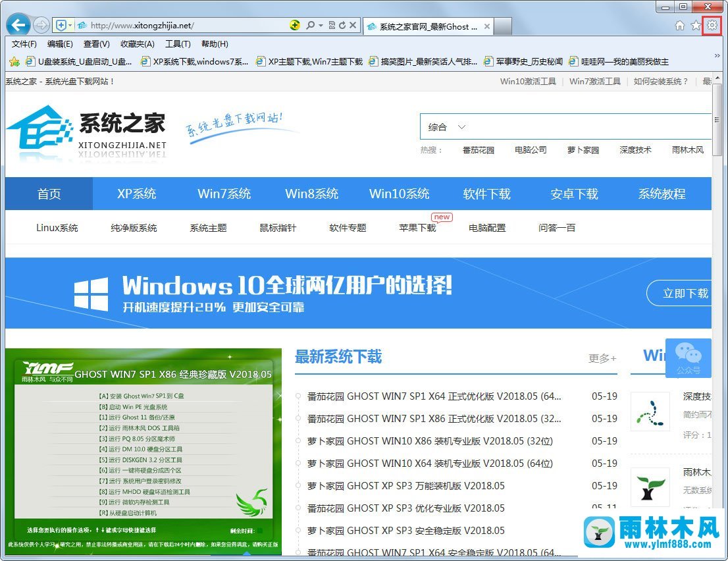Open U盘装系统 favorites bar bookmark
The height and width of the screenshot is (561, 728).
point(78,61)
